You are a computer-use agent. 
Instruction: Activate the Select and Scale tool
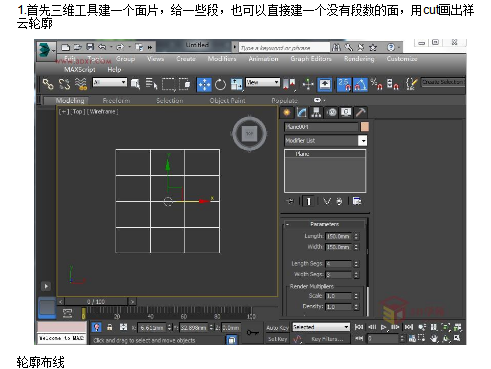tap(236, 84)
